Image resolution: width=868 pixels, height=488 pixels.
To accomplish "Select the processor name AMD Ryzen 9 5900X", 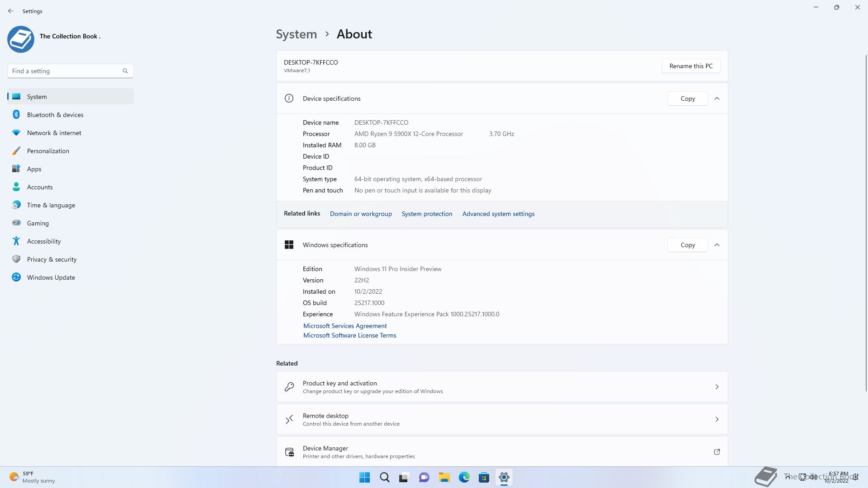I will click(x=409, y=134).
